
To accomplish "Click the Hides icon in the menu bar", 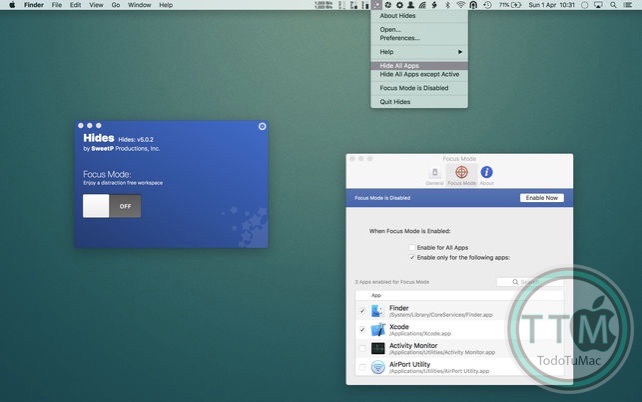I will click(376, 5).
